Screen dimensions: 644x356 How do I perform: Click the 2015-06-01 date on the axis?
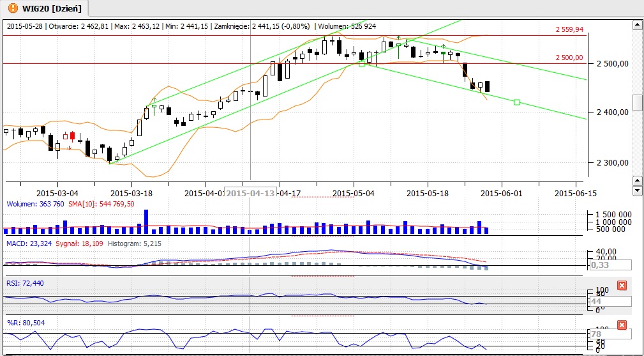click(500, 193)
